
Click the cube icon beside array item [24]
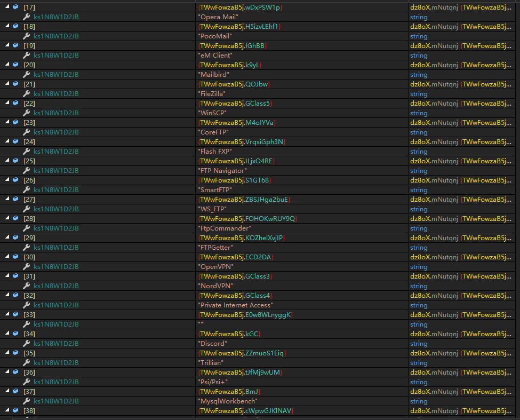tap(15, 142)
